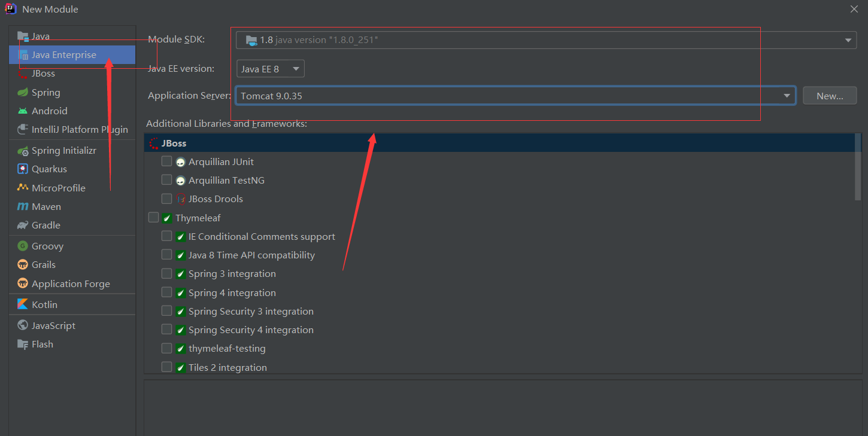
Task: Enable Spring 4 integration checkbox
Action: [x=166, y=292]
